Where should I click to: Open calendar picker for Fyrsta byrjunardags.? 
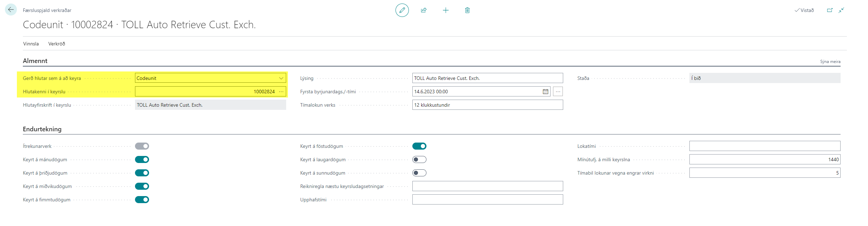tap(545, 92)
